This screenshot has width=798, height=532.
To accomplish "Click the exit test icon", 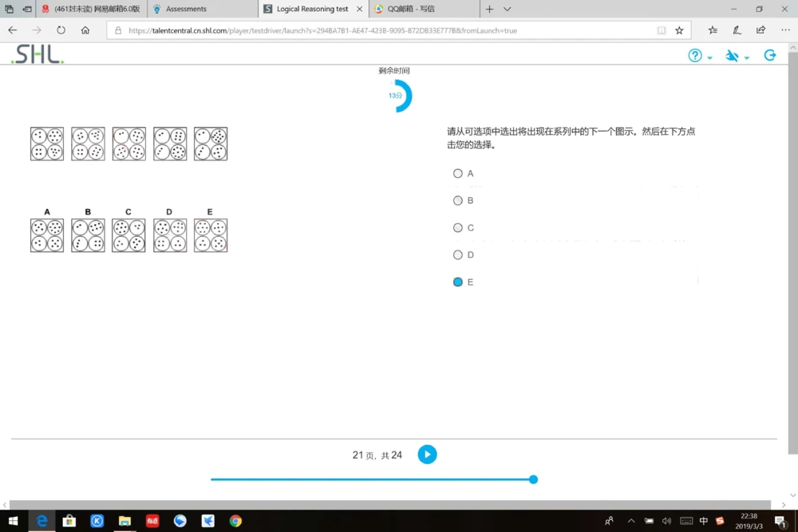I will point(769,55).
